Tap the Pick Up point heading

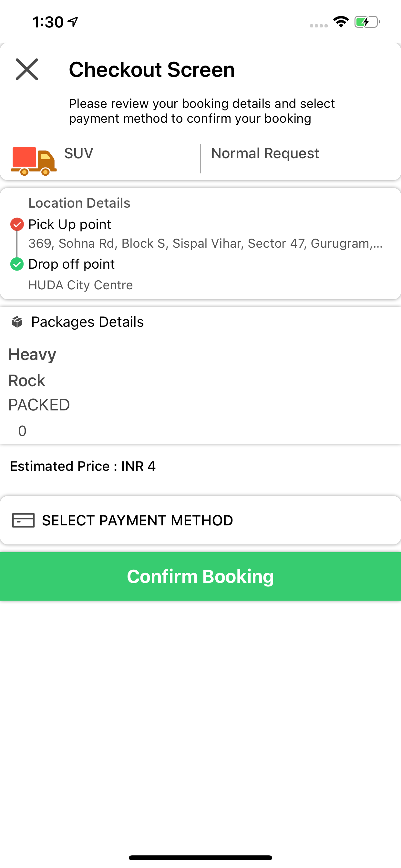pos(70,224)
